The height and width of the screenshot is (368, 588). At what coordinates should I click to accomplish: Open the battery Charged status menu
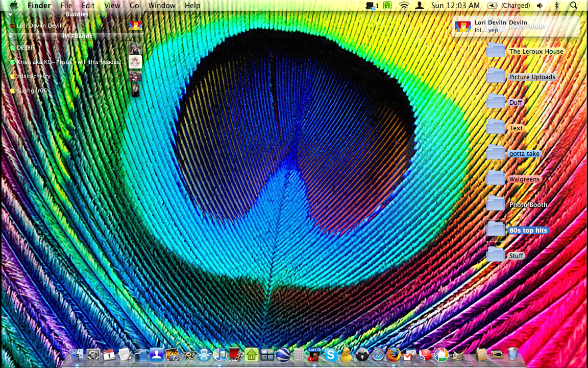point(508,5)
